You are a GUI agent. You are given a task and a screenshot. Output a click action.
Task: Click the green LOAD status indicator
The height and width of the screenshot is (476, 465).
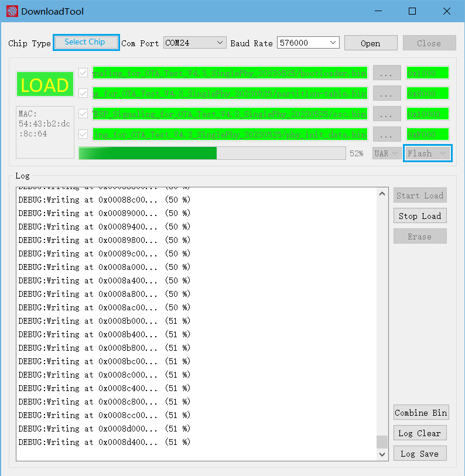pos(45,85)
